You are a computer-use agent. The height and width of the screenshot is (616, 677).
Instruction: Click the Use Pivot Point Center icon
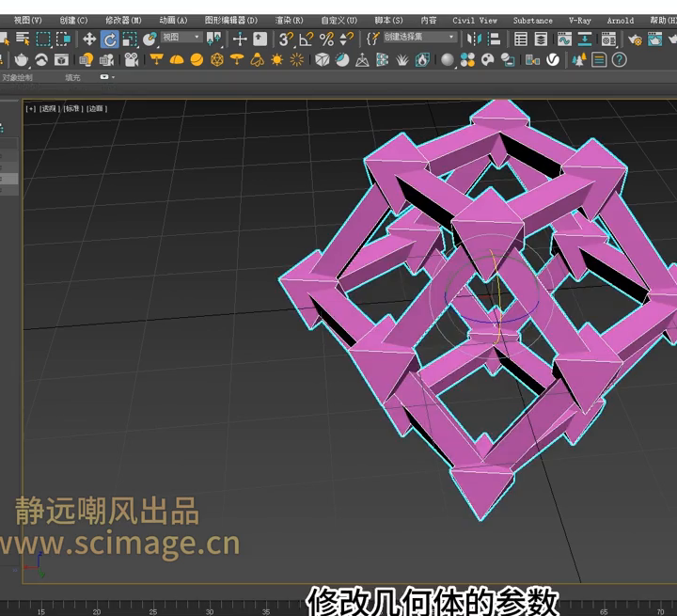point(213,39)
